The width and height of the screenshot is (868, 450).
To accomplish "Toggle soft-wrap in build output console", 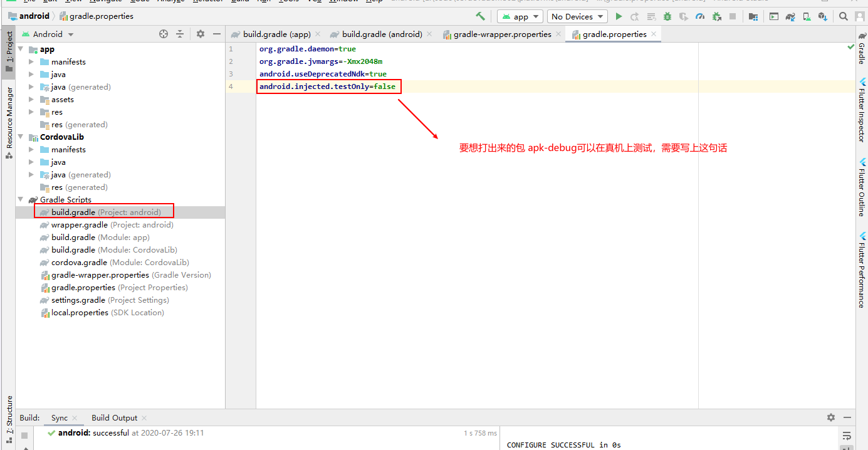I will click(x=847, y=436).
